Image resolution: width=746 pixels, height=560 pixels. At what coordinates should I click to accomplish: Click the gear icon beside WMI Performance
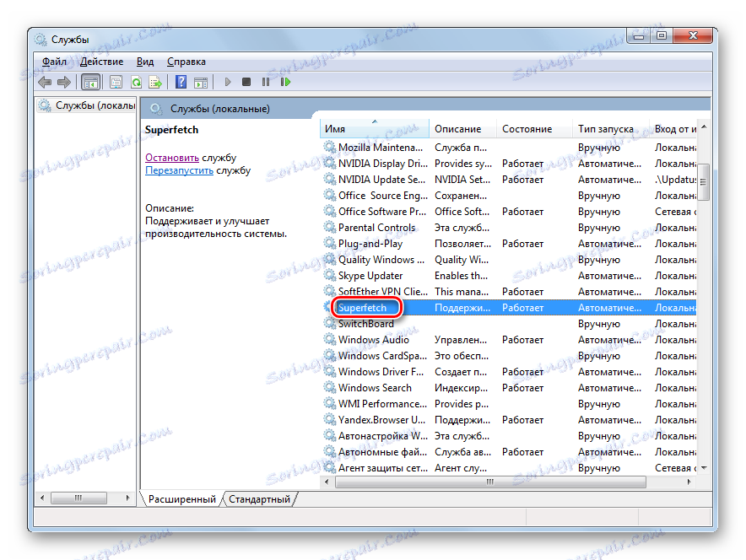330,404
